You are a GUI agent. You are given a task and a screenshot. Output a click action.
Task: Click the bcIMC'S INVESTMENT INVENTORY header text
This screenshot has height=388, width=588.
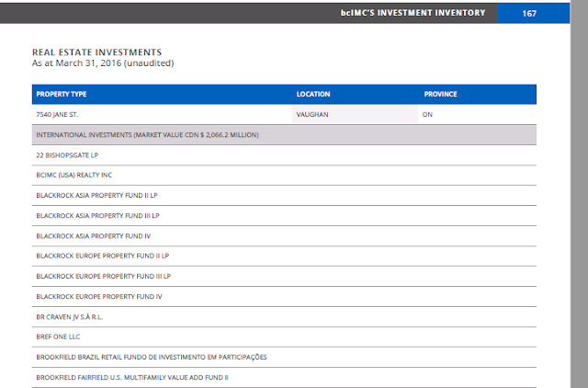413,13
